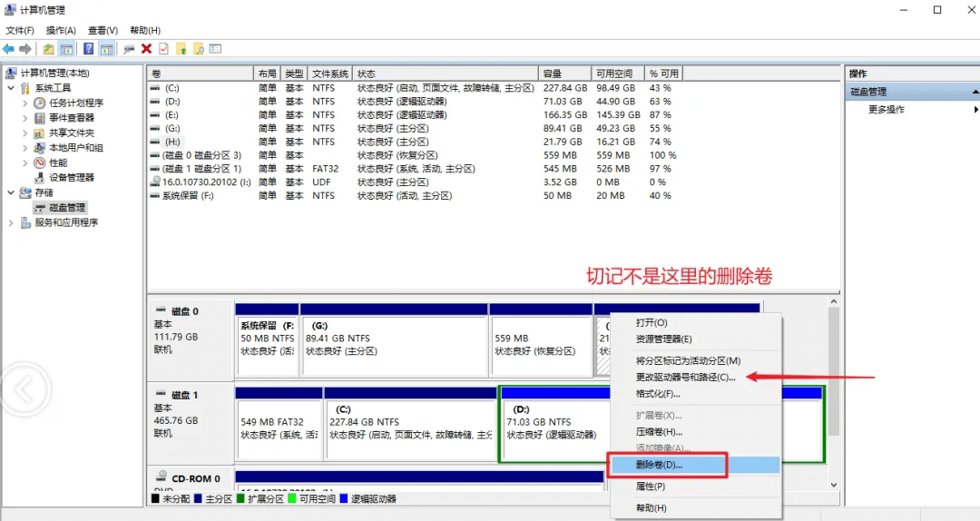The image size is (980, 521).
Task: Choose 格式化(F)... in context menu
Action: click(x=695, y=394)
